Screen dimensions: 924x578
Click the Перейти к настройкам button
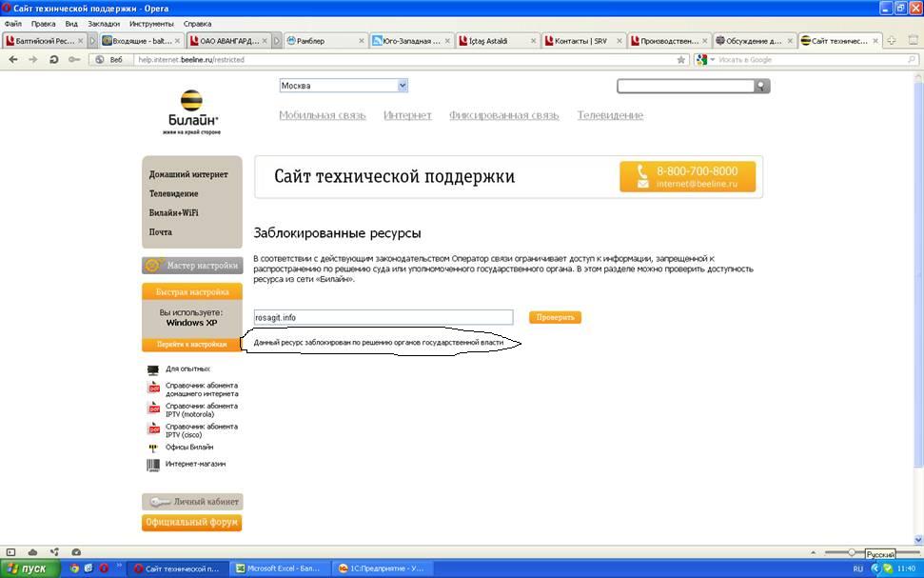[192, 345]
